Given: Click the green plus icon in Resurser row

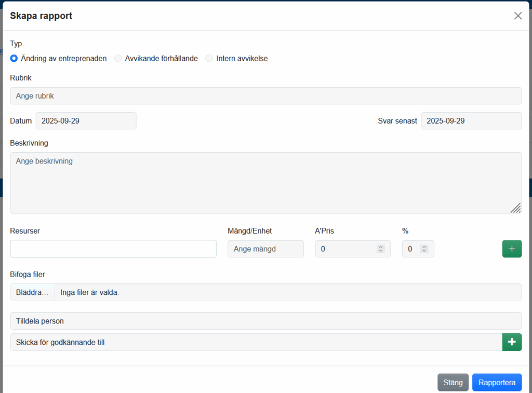Looking at the screenshot, I should [512, 249].
